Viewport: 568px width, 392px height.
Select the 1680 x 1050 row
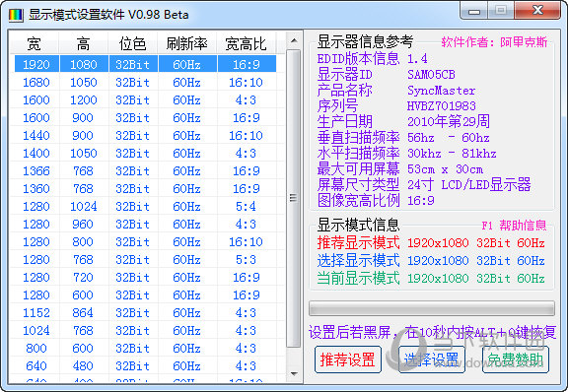[145, 82]
